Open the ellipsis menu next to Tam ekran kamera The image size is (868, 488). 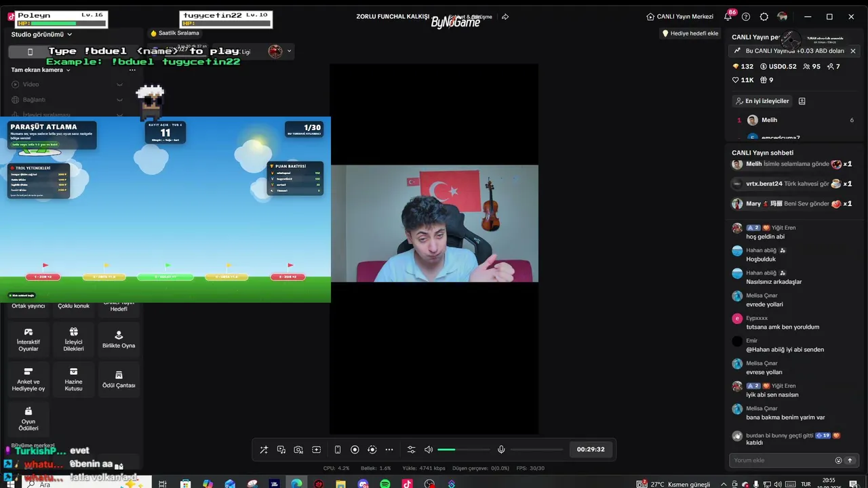132,70
